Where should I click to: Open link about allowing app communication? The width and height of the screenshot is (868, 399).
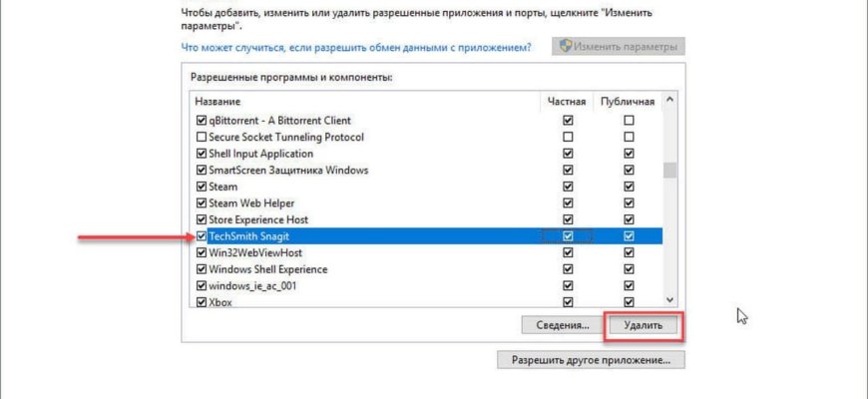356,48
